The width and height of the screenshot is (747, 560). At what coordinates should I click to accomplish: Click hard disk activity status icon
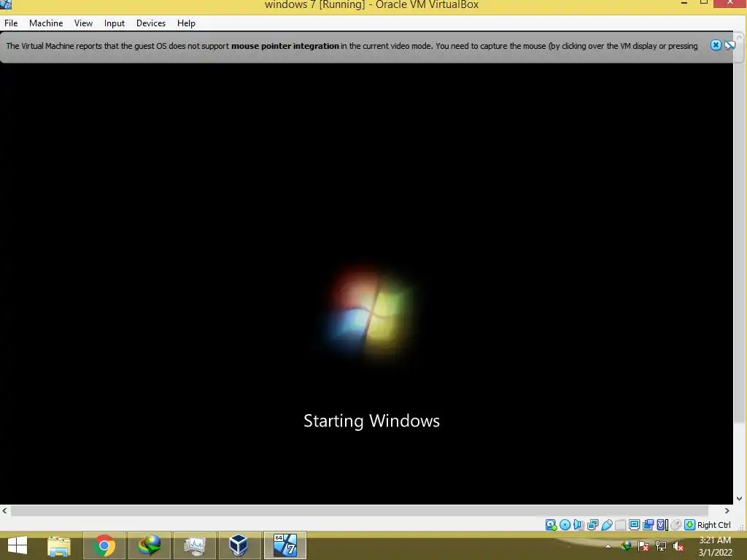(551, 525)
